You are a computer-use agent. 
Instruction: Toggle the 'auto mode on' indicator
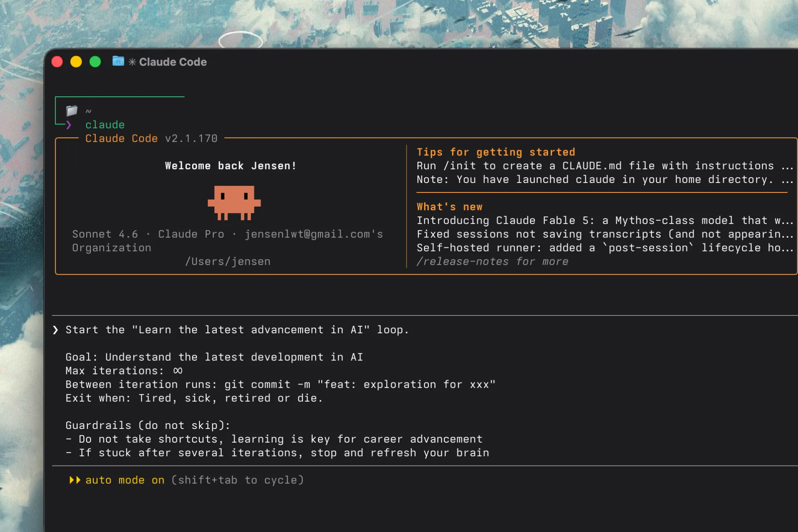coord(125,480)
